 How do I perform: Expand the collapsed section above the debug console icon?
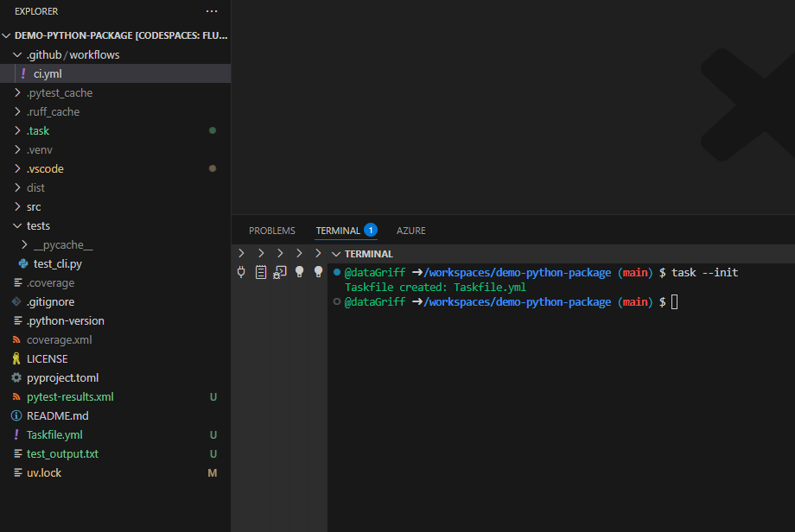coord(280,253)
